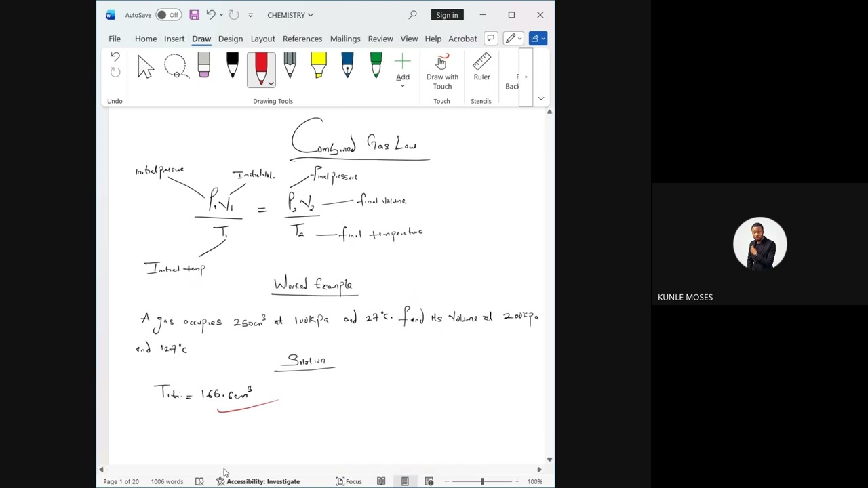Click the zoom out minus button
Screen dimensions: 868x488
(447, 481)
